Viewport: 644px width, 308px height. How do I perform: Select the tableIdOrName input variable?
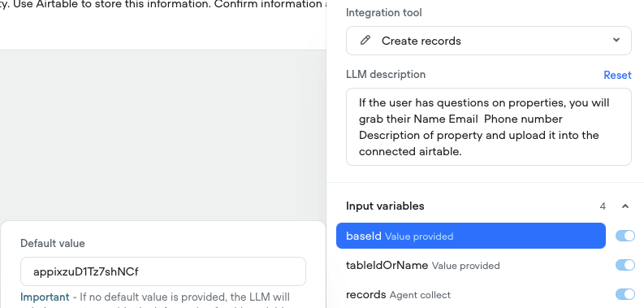(x=471, y=265)
